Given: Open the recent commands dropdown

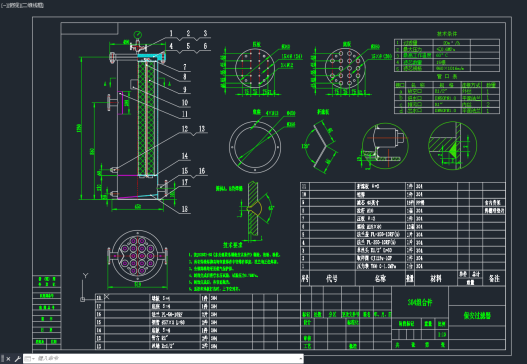Looking at the screenshot, I should (30, 359).
